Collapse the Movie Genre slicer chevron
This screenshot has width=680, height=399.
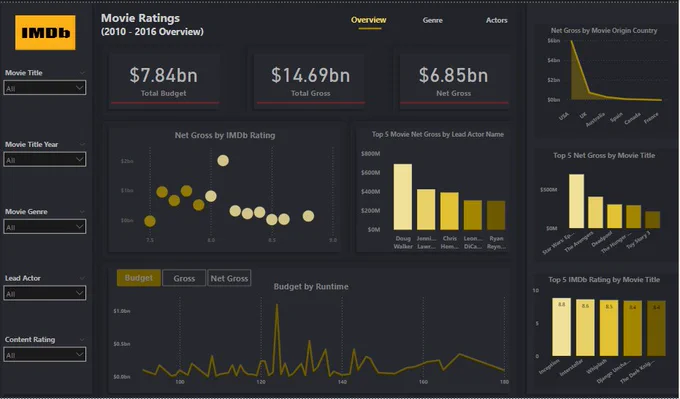82,212
